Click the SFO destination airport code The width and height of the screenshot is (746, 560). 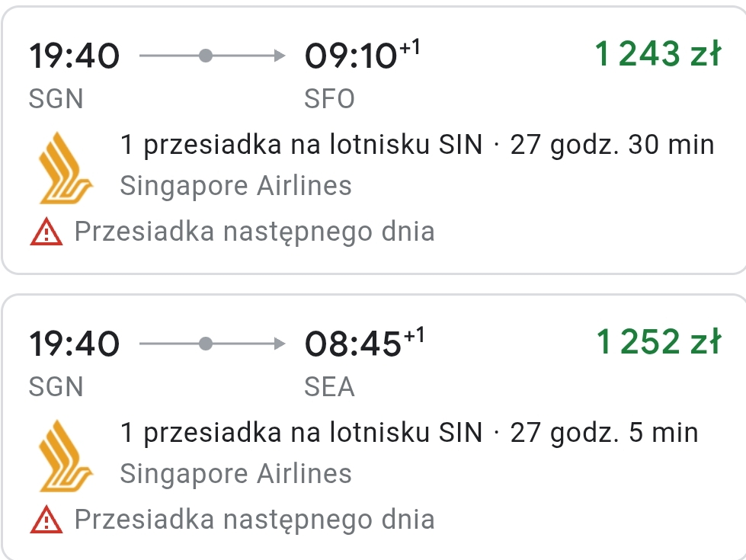pyautogui.click(x=329, y=99)
